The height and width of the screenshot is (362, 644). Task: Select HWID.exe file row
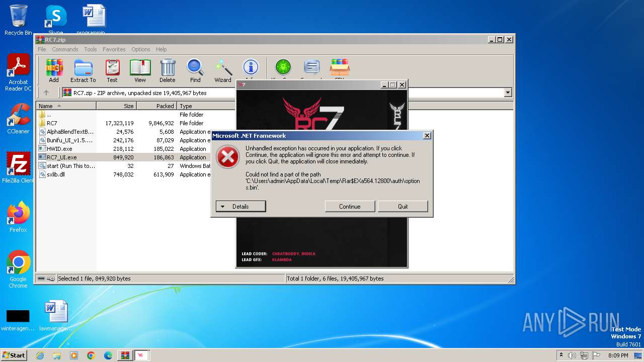[x=124, y=149]
